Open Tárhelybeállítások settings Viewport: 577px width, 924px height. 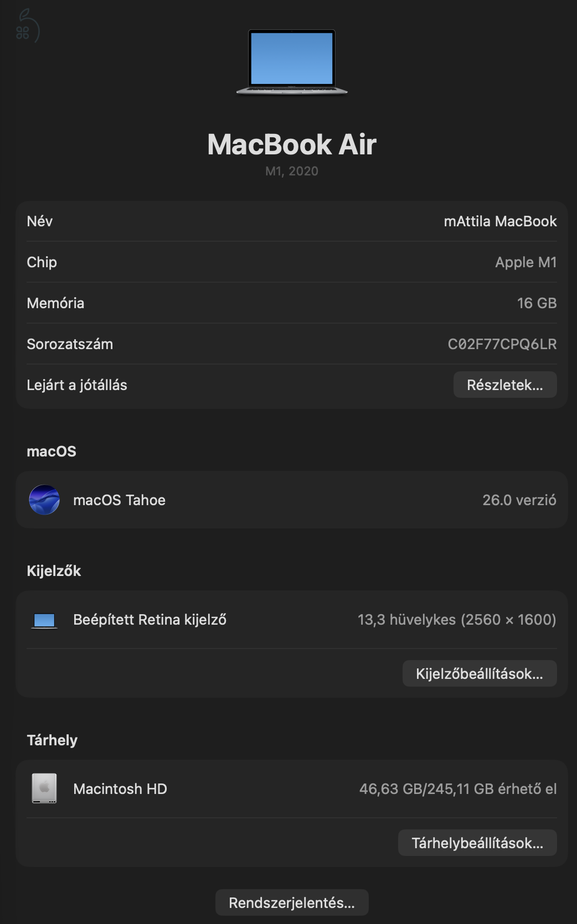click(477, 843)
